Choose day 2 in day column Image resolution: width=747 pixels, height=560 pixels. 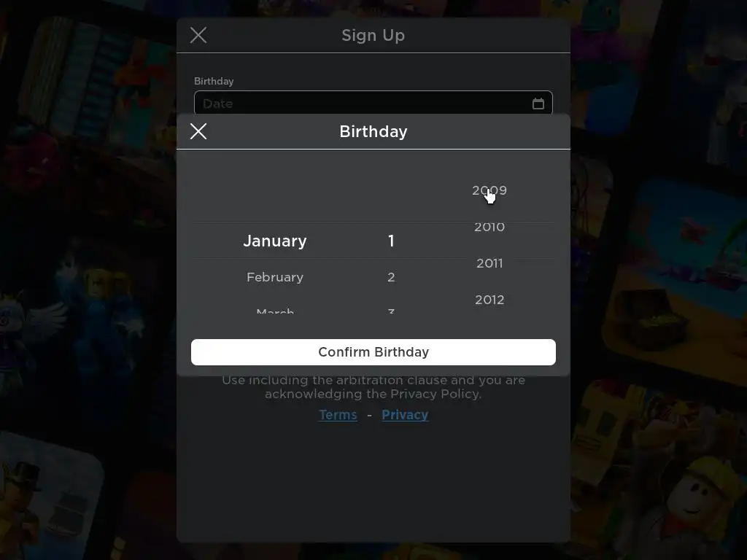tap(391, 277)
